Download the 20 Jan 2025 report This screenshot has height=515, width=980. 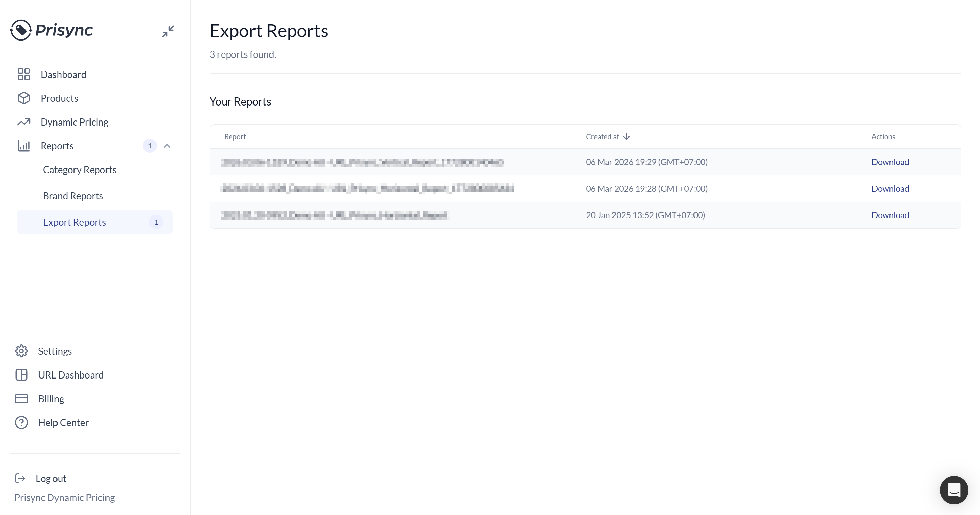coord(890,215)
